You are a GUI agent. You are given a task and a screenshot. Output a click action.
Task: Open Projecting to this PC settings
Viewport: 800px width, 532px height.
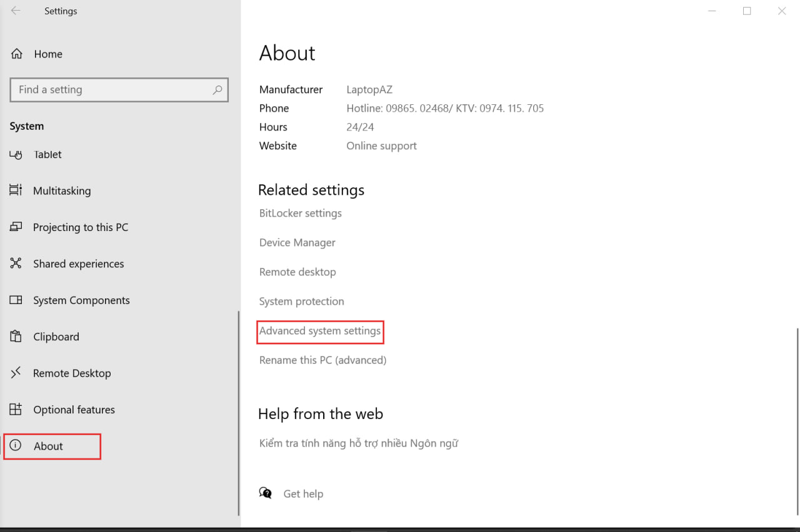[x=81, y=227]
